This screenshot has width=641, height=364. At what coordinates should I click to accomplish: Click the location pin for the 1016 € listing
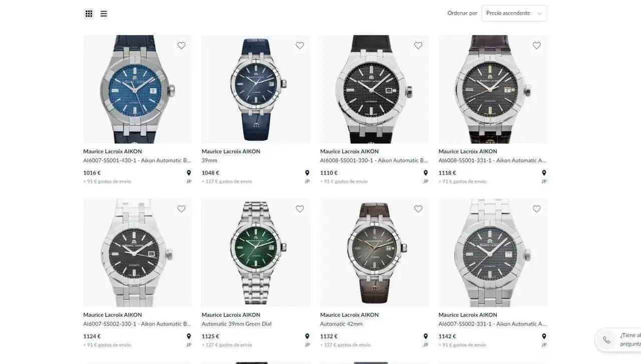point(189,173)
